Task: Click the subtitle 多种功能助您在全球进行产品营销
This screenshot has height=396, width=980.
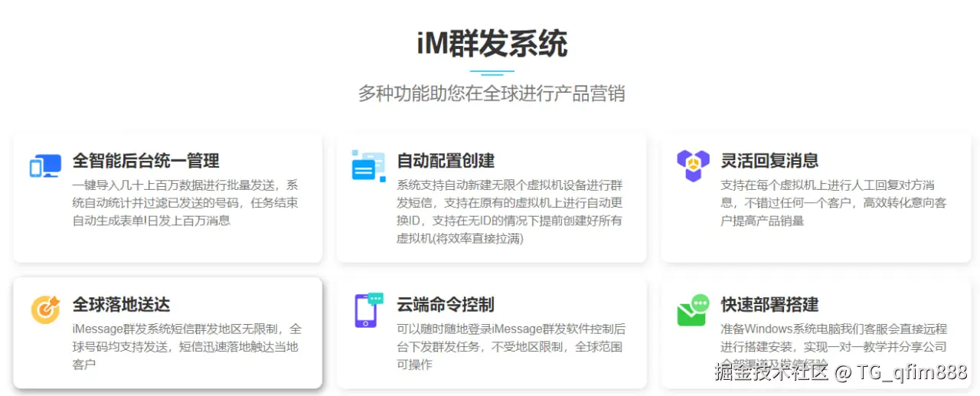Action: [x=492, y=93]
